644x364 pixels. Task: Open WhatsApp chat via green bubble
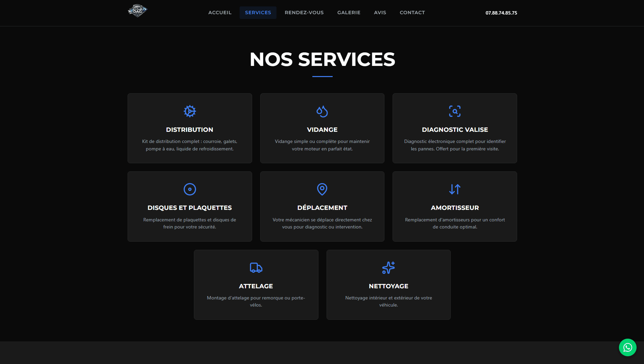pyautogui.click(x=627, y=347)
